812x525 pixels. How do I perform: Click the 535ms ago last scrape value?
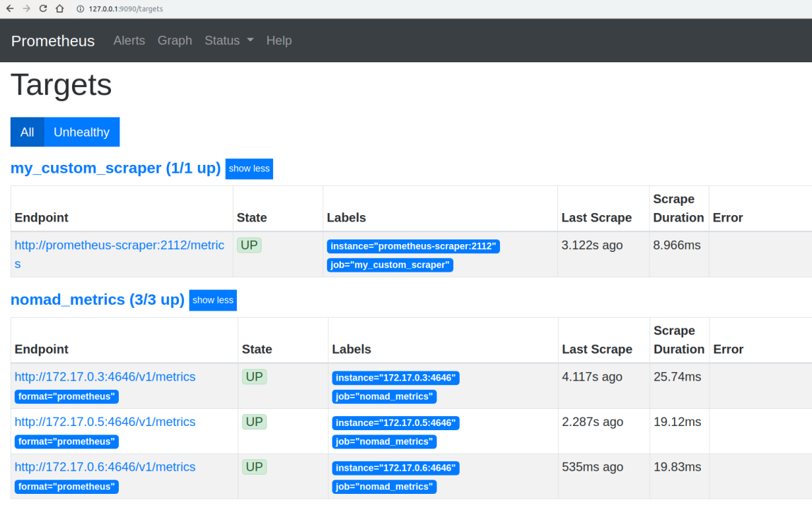point(593,467)
